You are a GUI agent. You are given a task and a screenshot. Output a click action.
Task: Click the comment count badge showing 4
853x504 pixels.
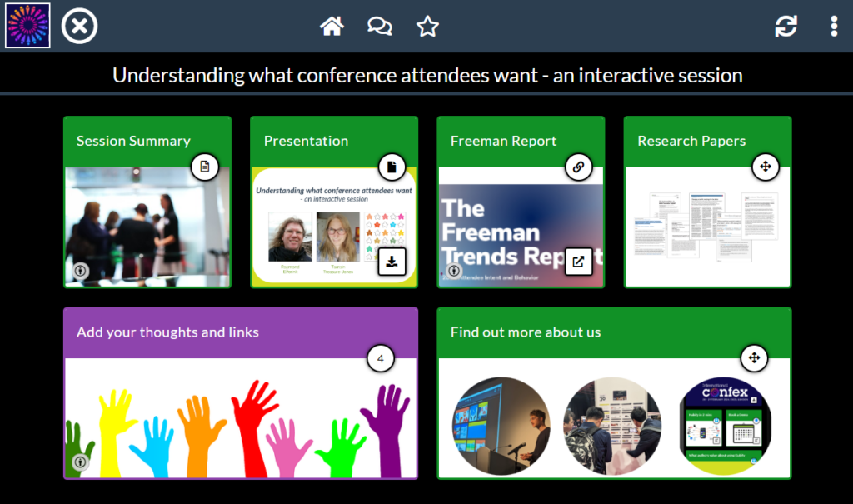click(380, 359)
